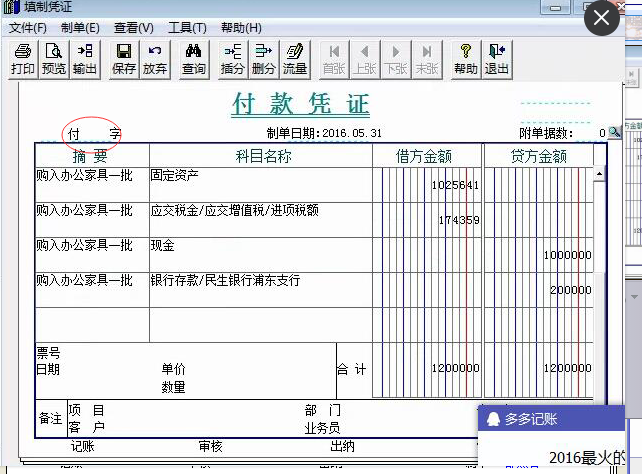Image resolution: width=642 pixels, height=474 pixels.
Task: Open the 查询 binoculars search
Action: coord(194,59)
